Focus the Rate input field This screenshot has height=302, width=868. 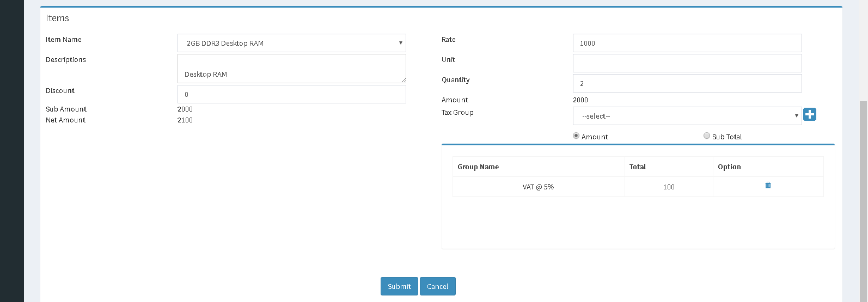coord(687,43)
